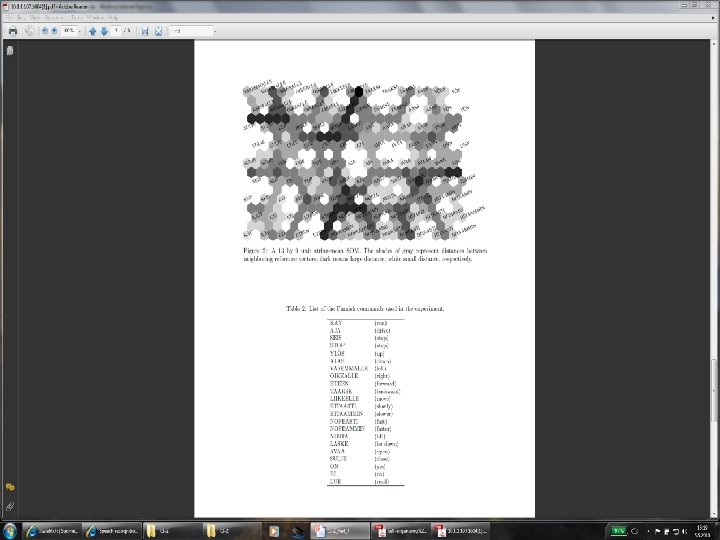
Task: Switch to the Speech recognition IE taskbar window
Action: [112, 531]
